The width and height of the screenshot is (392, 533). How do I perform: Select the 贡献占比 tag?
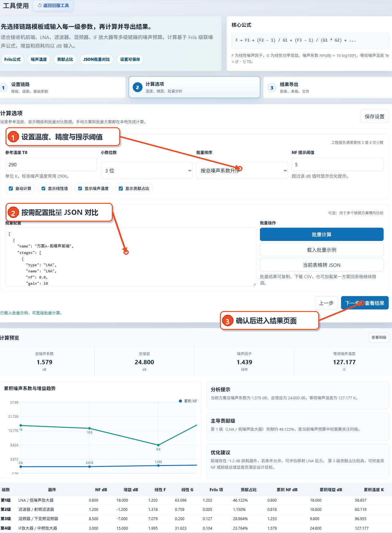pos(65,59)
